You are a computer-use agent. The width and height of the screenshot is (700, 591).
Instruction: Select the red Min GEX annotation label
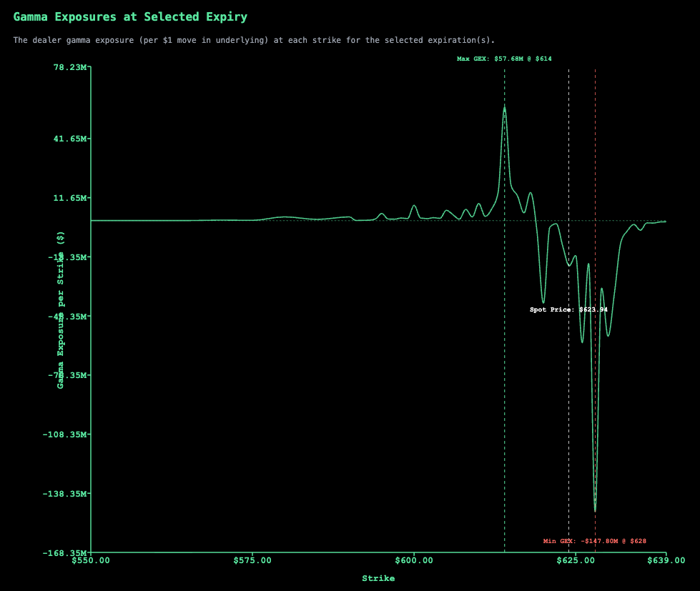[594, 541]
